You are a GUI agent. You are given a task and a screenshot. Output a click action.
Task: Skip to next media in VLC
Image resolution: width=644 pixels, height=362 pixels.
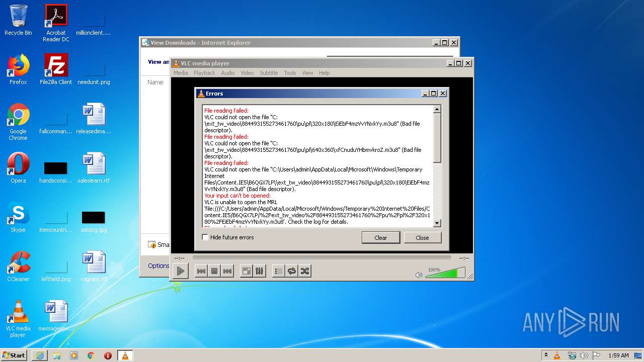click(227, 271)
